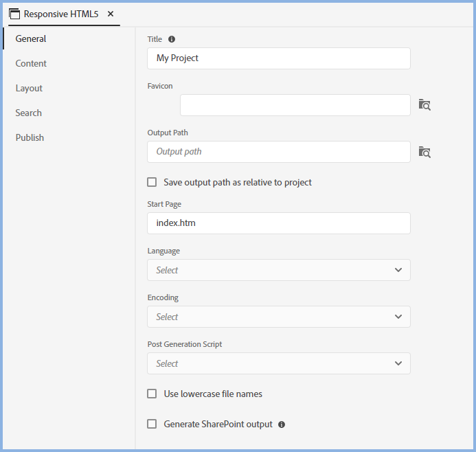476x452 pixels.
Task: Open the Publish section
Action: point(30,137)
